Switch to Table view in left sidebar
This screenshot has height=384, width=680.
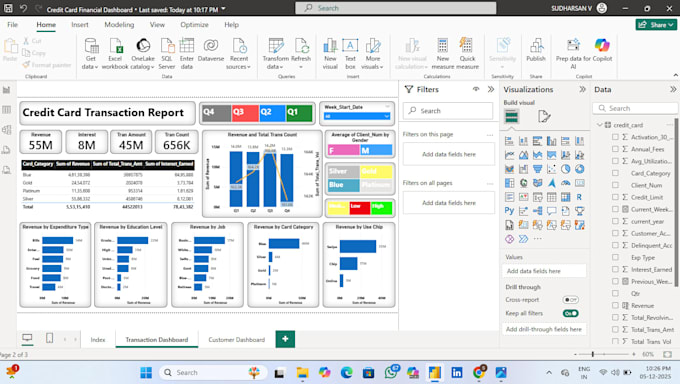pyautogui.click(x=7, y=109)
